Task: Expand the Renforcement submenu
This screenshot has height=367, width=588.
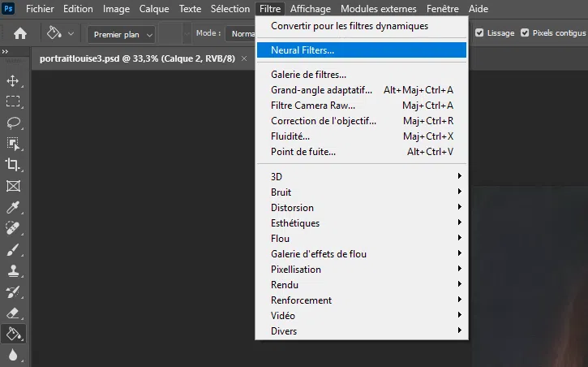Action: (x=362, y=300)
